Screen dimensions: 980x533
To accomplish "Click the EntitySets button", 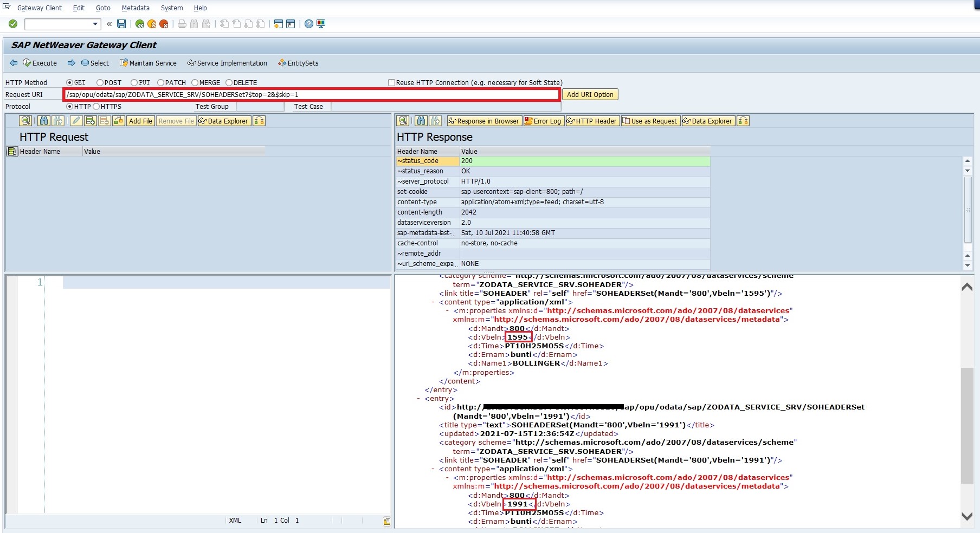I will coord(298,63).
